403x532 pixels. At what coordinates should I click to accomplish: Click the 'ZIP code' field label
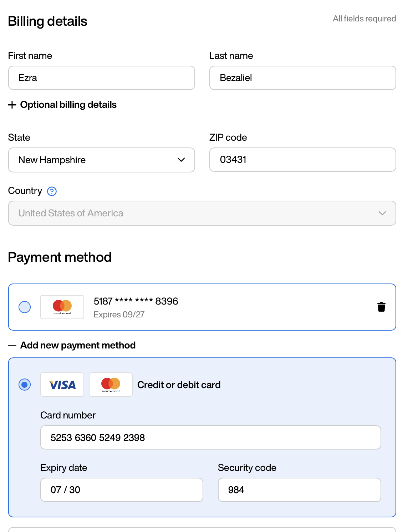point(228,137)
